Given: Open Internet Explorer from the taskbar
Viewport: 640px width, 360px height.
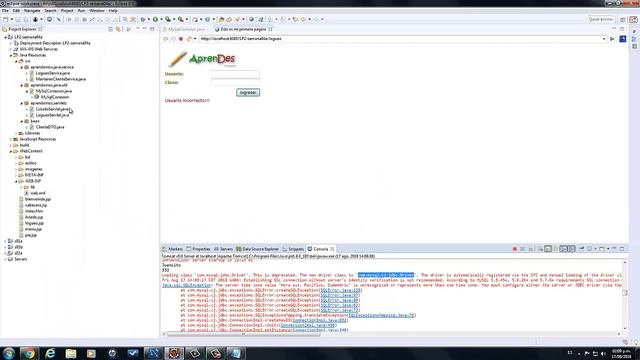Looking at the screenshot, I should pyautogui.click(x=50, y=353).
